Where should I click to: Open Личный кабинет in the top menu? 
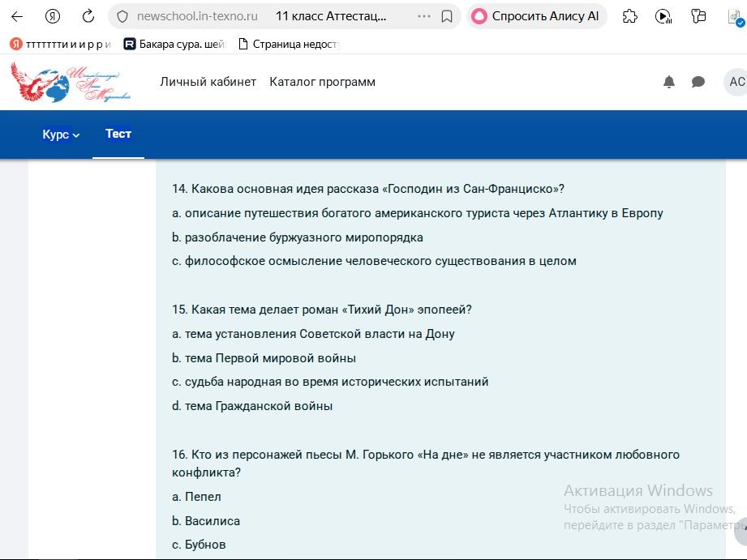pos(208,82)
